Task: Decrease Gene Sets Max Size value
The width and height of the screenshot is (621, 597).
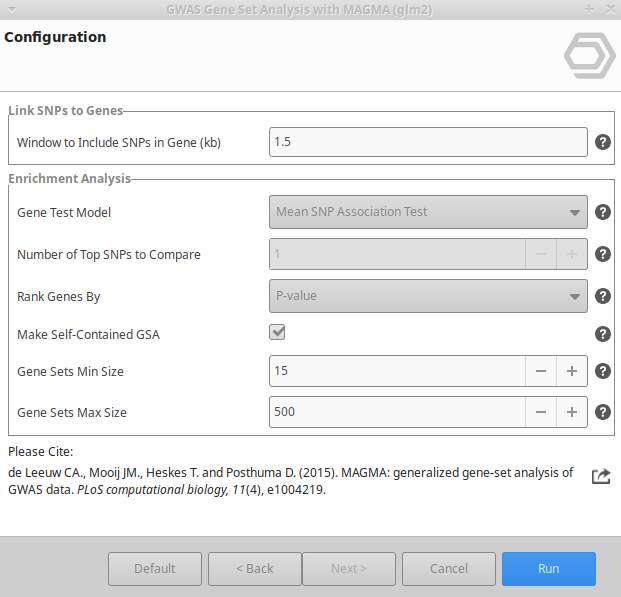Action: [541, 412]
